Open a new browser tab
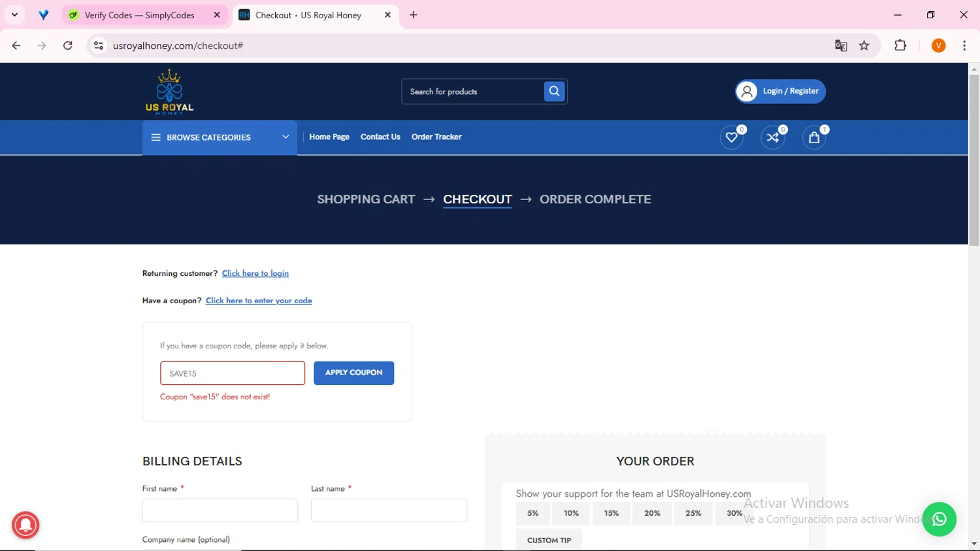 click(x=414, y=15)
